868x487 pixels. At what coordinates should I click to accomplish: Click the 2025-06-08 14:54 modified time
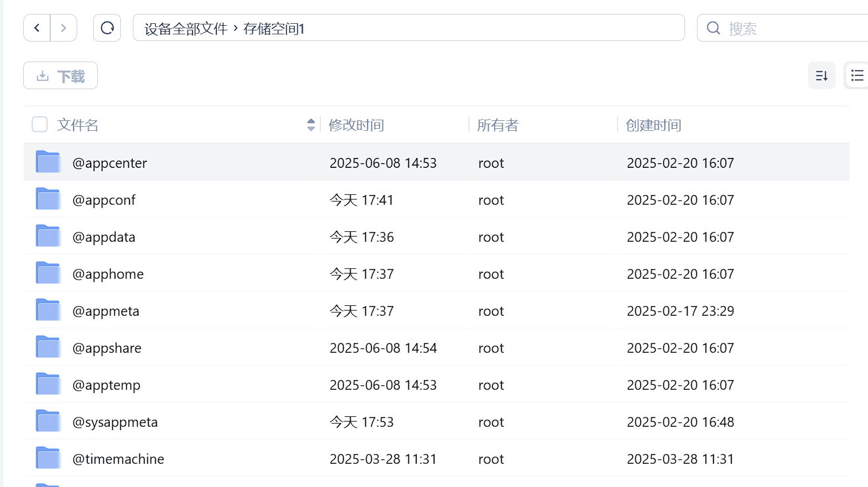pos(383,348)
